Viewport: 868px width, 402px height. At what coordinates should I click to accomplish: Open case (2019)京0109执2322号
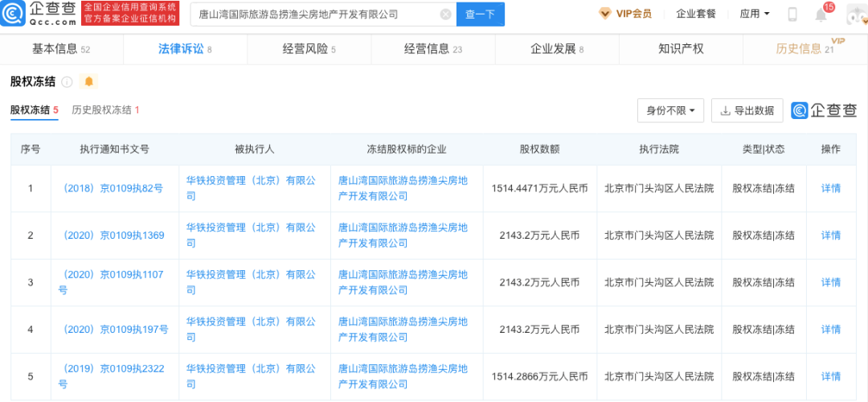[111, 376]
